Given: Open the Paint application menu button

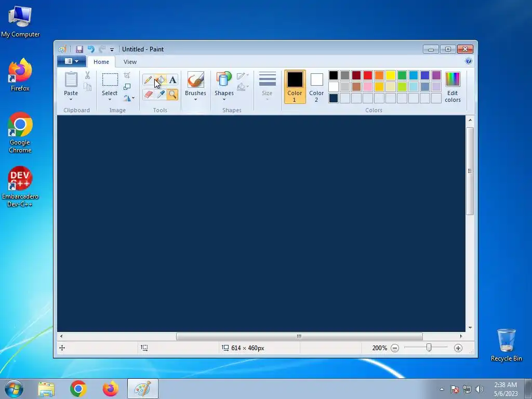Looking at the screenshot, I should (71, 61).
